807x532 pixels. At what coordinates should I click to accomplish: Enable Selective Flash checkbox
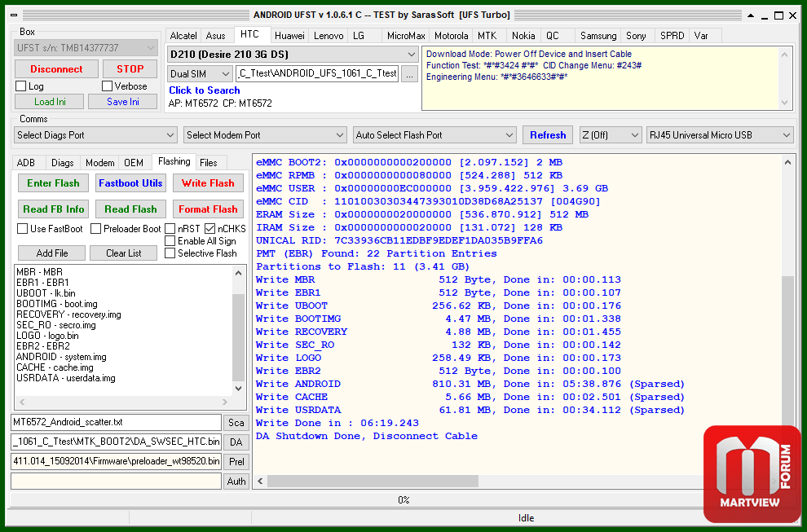tap(170, 253)
